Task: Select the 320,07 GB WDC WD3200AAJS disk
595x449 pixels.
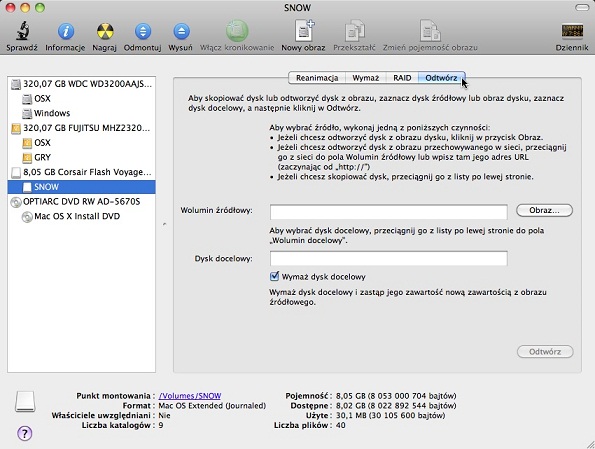Action: coord(81,83)
